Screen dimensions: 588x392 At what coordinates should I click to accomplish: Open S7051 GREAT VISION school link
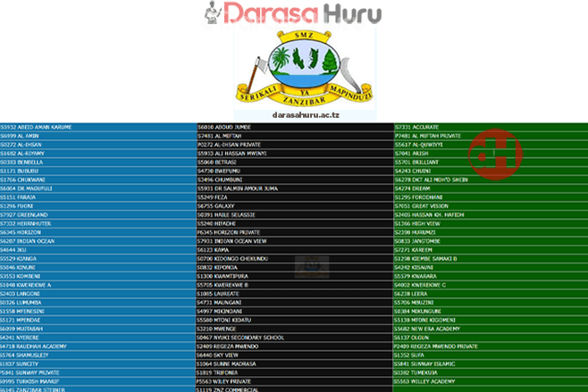(422, 206)
